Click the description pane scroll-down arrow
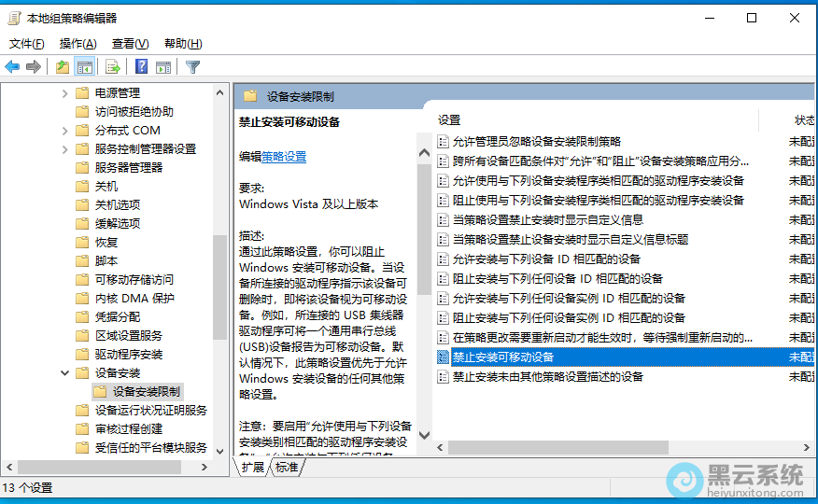 tap(423, 435)
